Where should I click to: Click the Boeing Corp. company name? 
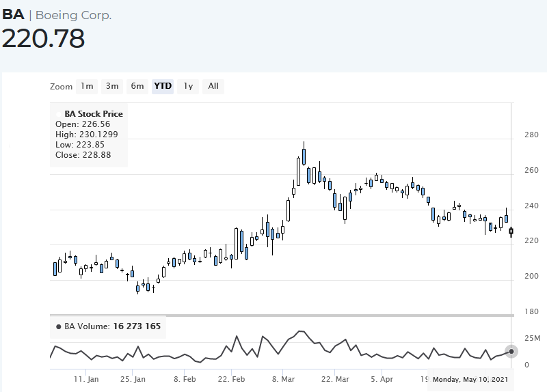click(73, 15)
